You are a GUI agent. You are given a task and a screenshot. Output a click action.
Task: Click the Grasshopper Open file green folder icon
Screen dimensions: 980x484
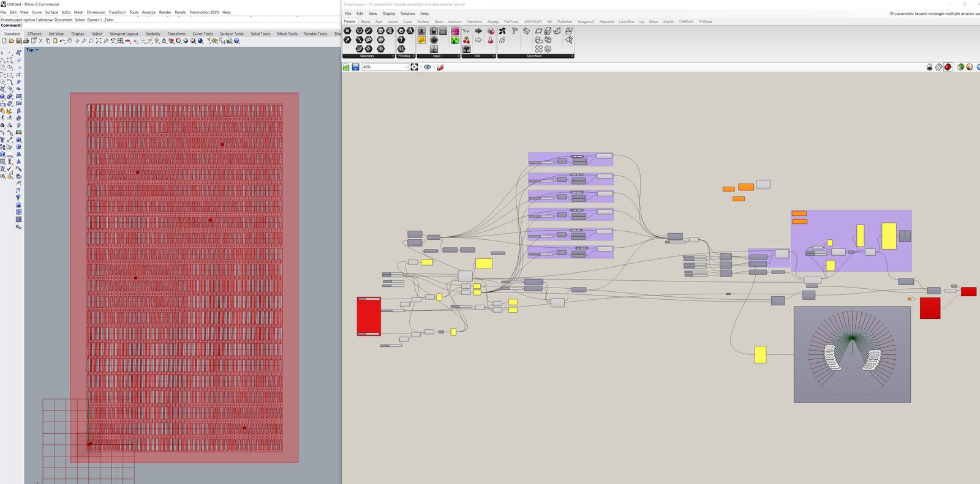[x=346, y=67]
